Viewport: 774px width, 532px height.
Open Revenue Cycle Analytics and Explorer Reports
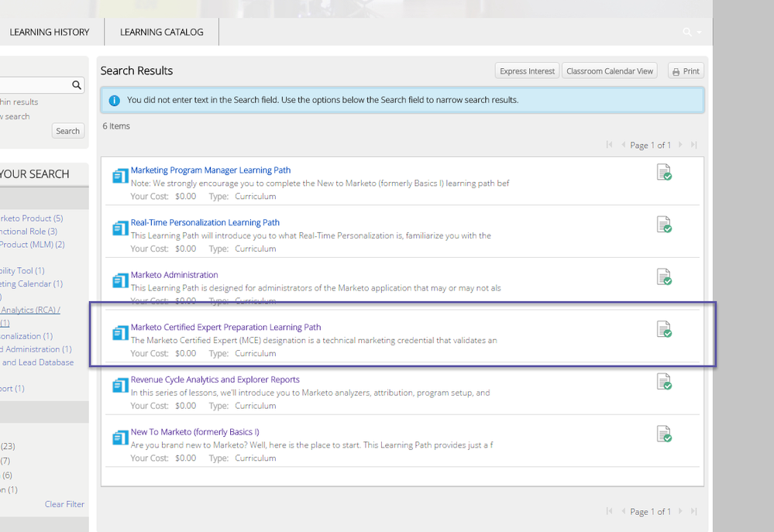[x=215, y=379]
